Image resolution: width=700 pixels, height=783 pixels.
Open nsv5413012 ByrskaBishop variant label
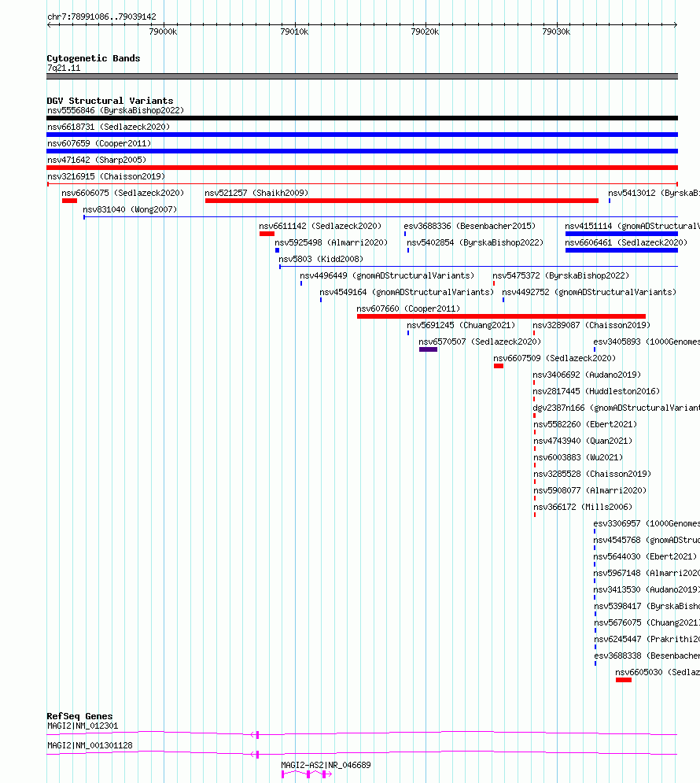tap(654, 193)
